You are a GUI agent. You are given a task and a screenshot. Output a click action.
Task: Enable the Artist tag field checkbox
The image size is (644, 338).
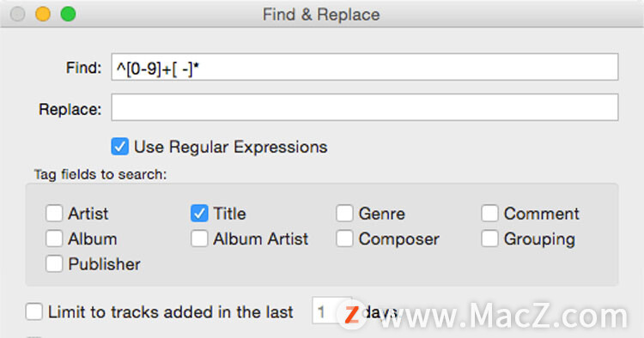tap(54, 214)
